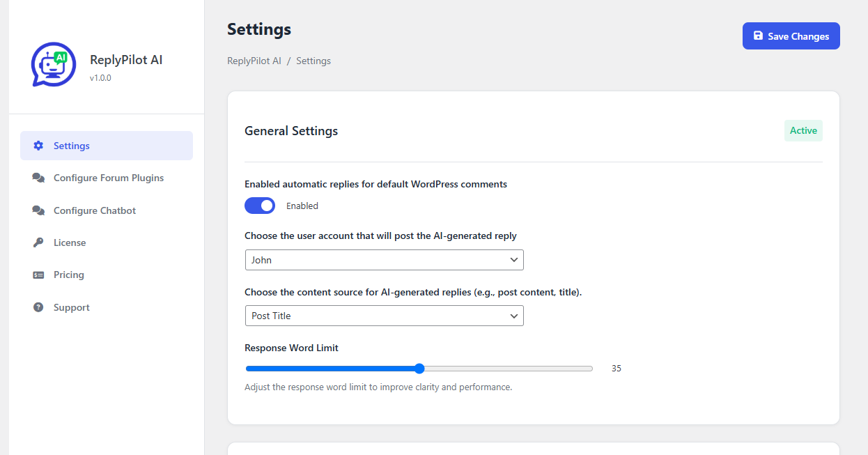Click the Support question mark icon
This screenshot has height=455, width=868.
click(x=38, y=307)
